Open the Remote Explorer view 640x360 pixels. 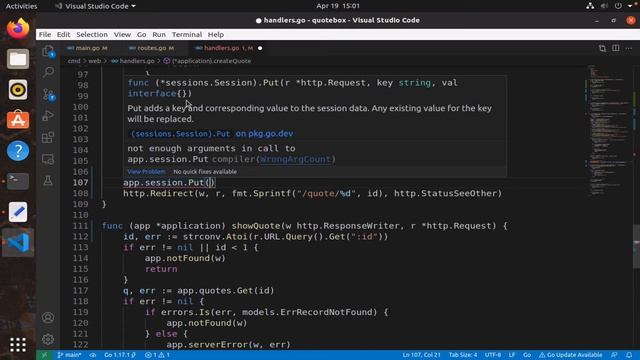pos(48,159)
